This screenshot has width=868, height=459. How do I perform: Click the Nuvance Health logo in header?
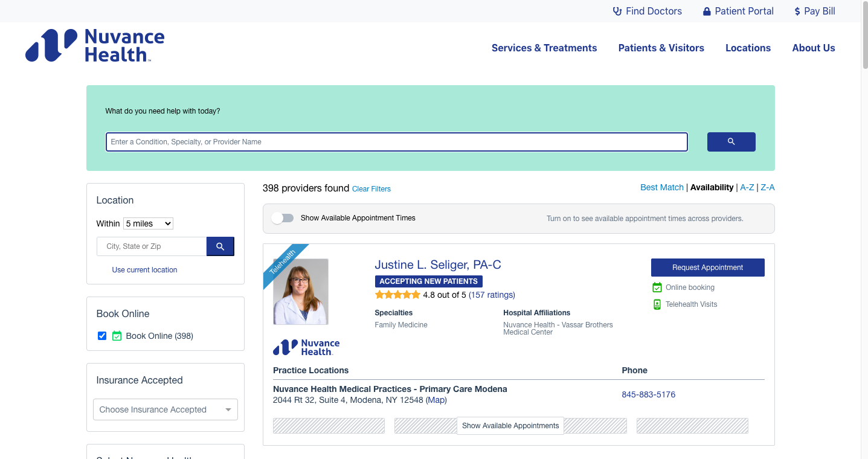point(95,45)
